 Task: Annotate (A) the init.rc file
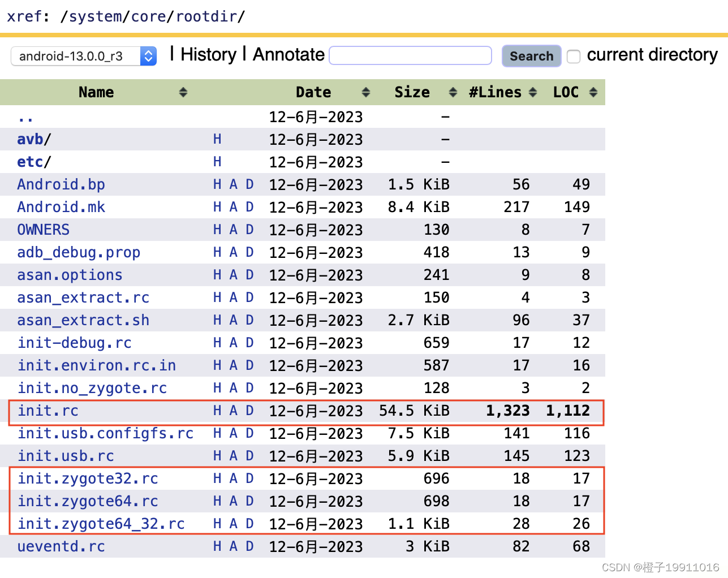(234, 411)
